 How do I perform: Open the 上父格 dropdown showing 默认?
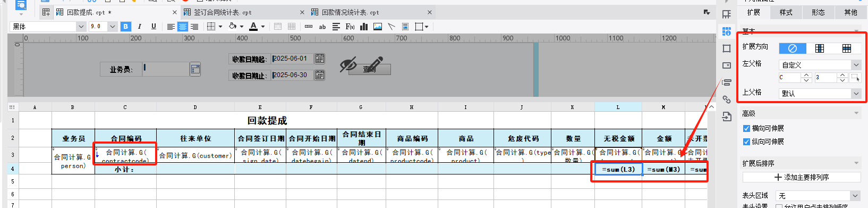pyautogui.click(x=820, y=94)
